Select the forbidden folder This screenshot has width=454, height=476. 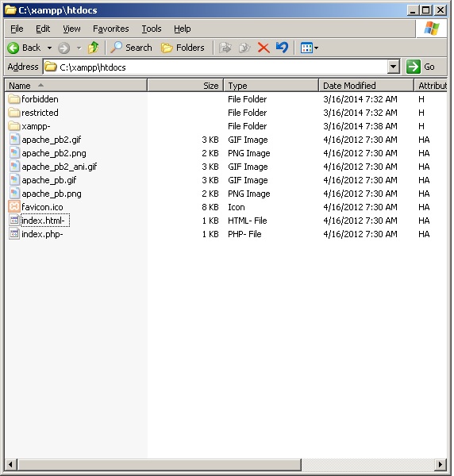pos(40,99)
